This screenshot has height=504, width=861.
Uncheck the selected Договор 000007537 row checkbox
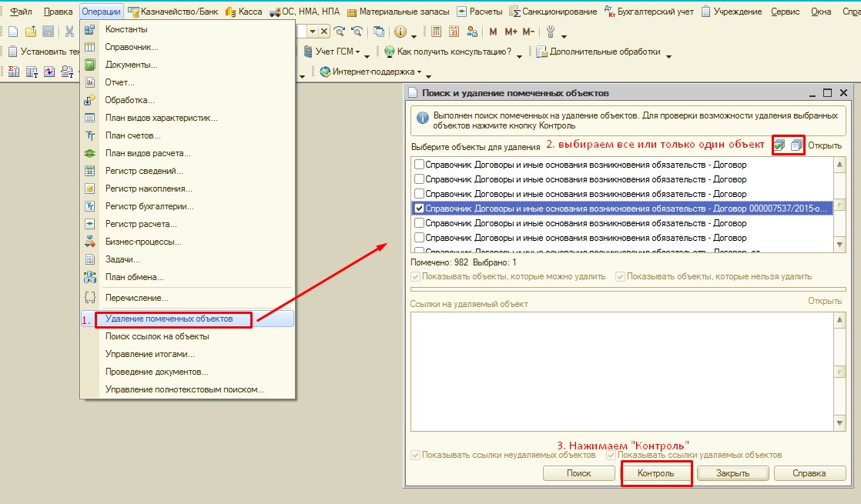pyautogui.click(x=419, y=209)
